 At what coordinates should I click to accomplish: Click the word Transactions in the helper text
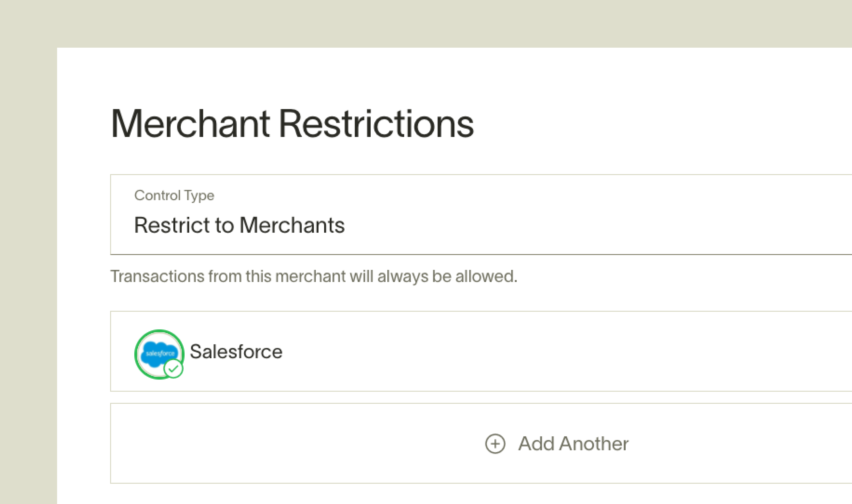(157, 276)
